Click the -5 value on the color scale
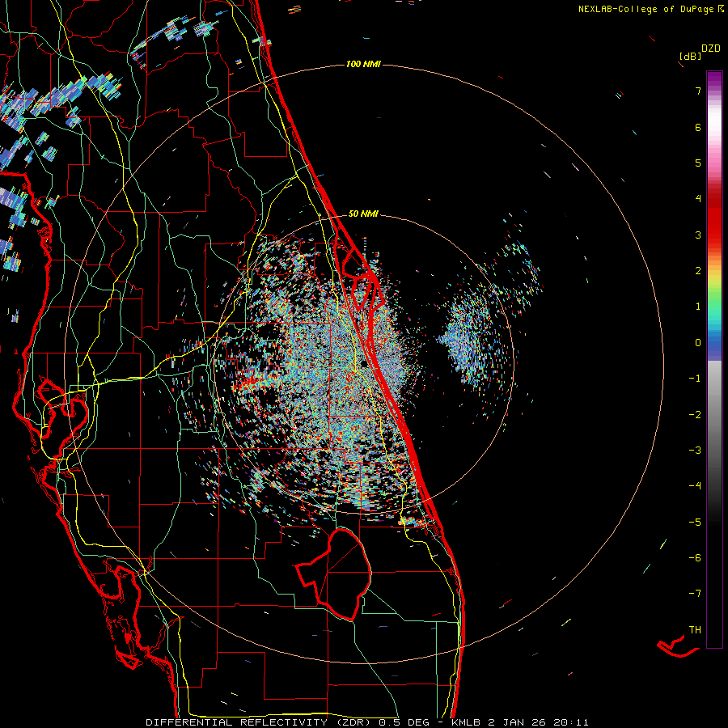This screenshot has width=728, height=728. click(x=695, y=522)
